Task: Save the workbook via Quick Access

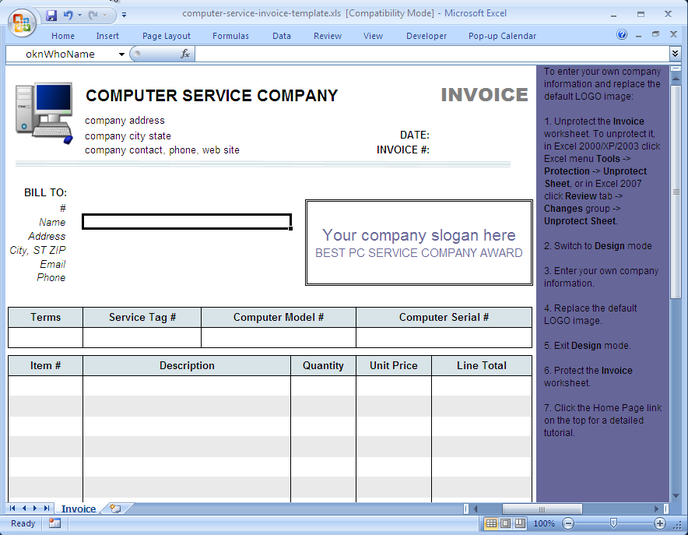Action: click(x=51, y=15)
